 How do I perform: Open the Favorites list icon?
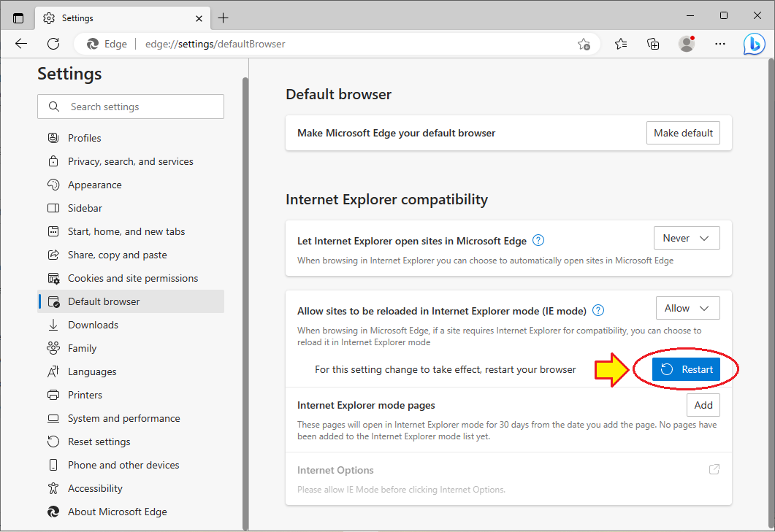(621, 44)
